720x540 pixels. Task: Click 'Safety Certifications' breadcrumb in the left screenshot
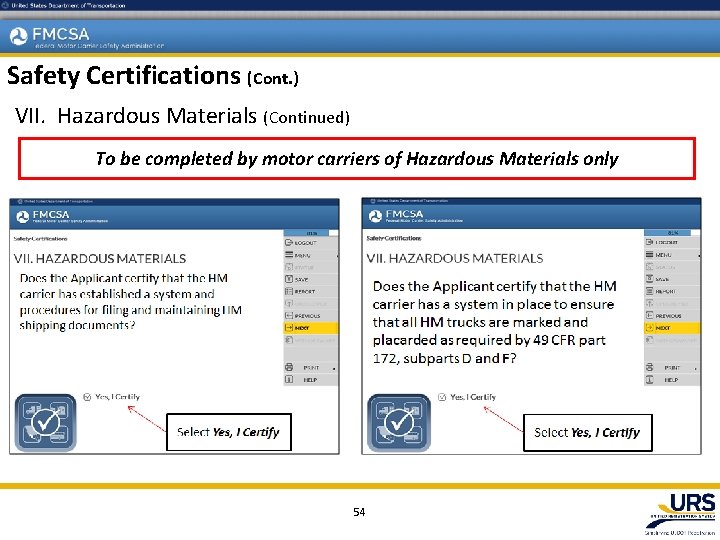[x=40, y=239]
